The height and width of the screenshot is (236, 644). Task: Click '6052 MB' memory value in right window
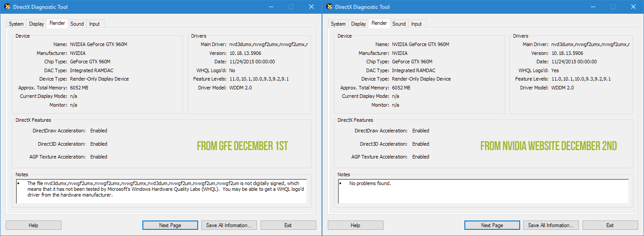click(x=401, y=88)
